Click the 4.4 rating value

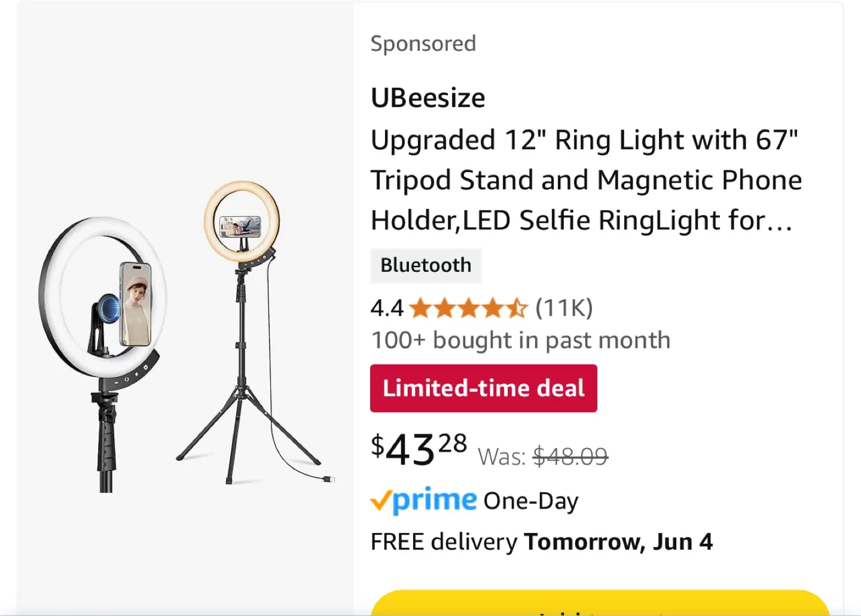(x=386, y=308)
